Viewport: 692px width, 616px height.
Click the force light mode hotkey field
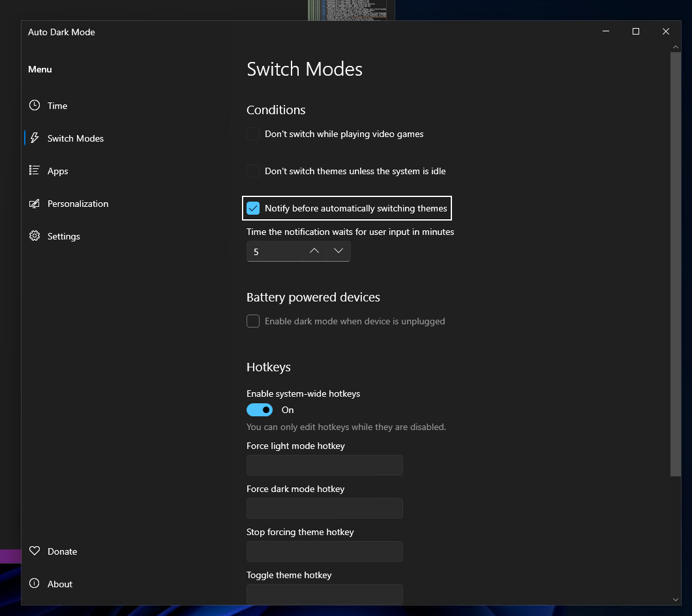[324, 465]
